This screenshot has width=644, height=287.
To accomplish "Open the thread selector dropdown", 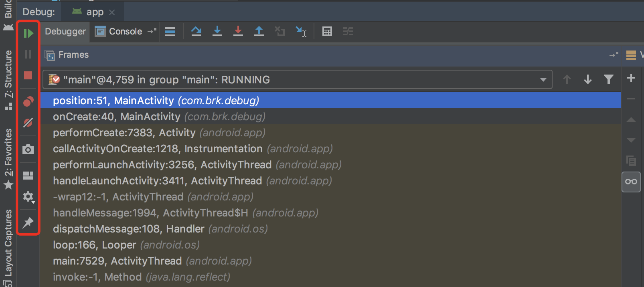I will (x=298, y=79).
